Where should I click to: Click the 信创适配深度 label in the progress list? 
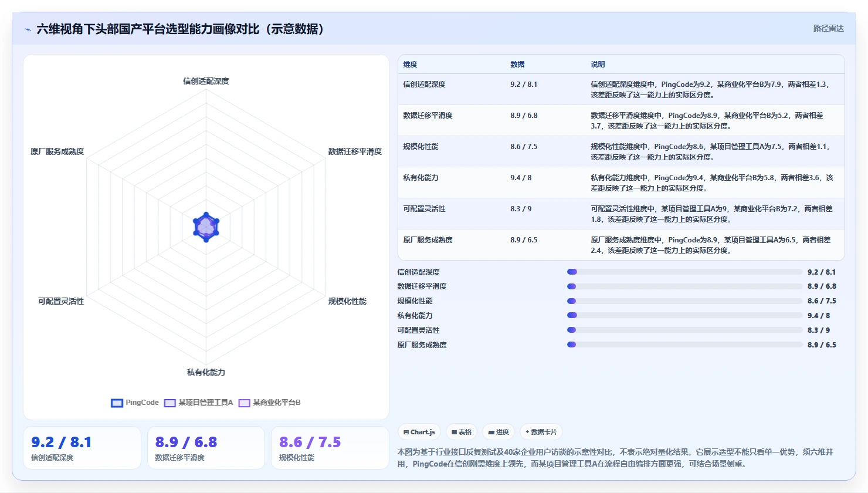click(418, 272)
